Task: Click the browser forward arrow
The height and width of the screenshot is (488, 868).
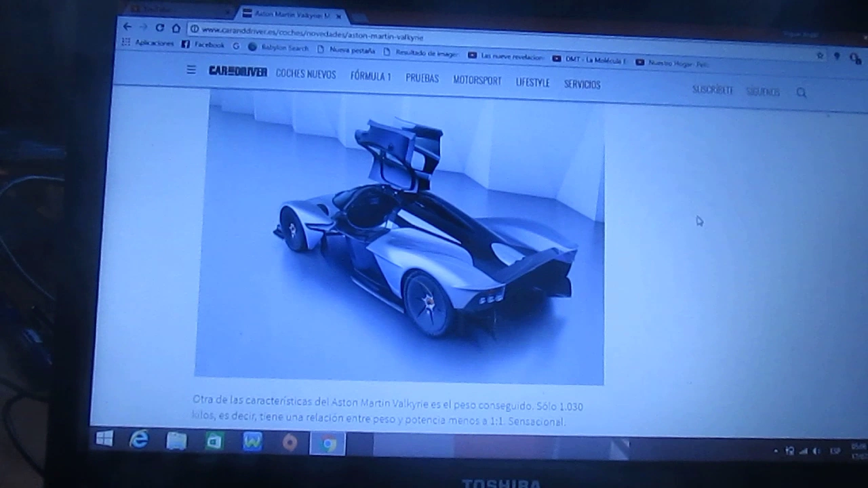Action: [143, 27]
